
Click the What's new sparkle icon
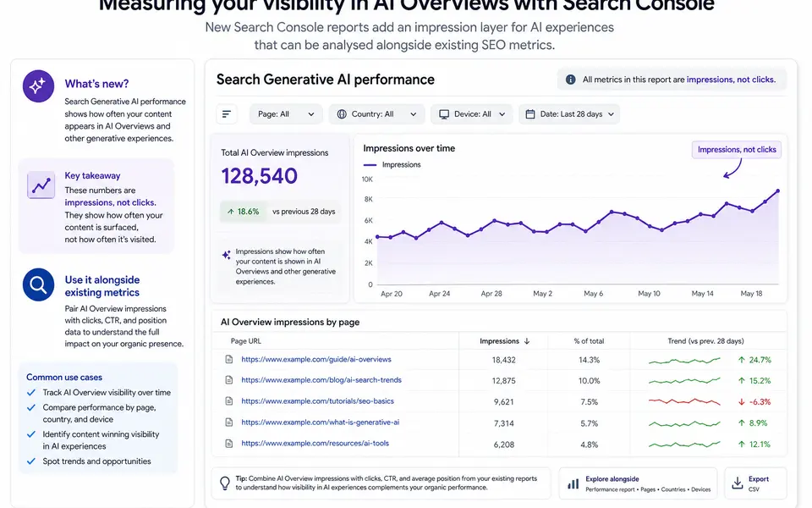point(38,86)
